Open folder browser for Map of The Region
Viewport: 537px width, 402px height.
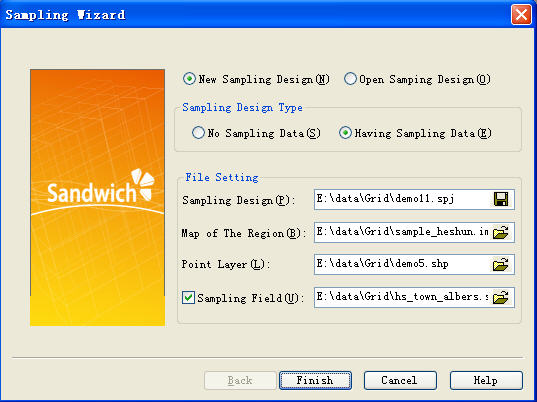[x=501, y=232]
